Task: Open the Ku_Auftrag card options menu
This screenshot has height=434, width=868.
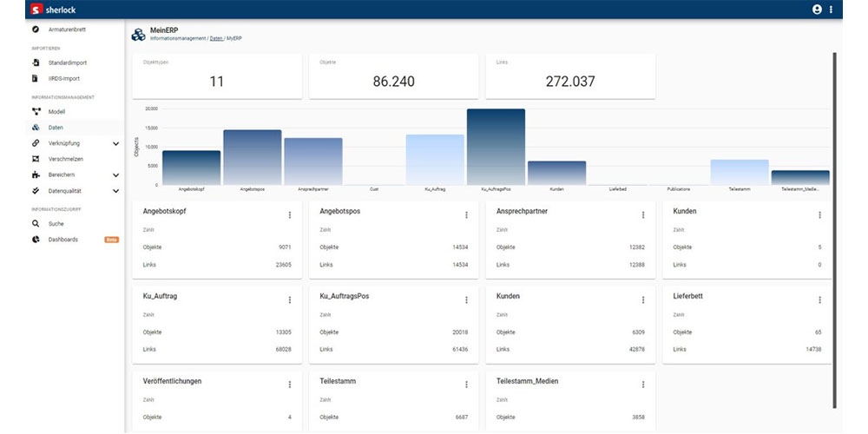Action: point(289,299)
